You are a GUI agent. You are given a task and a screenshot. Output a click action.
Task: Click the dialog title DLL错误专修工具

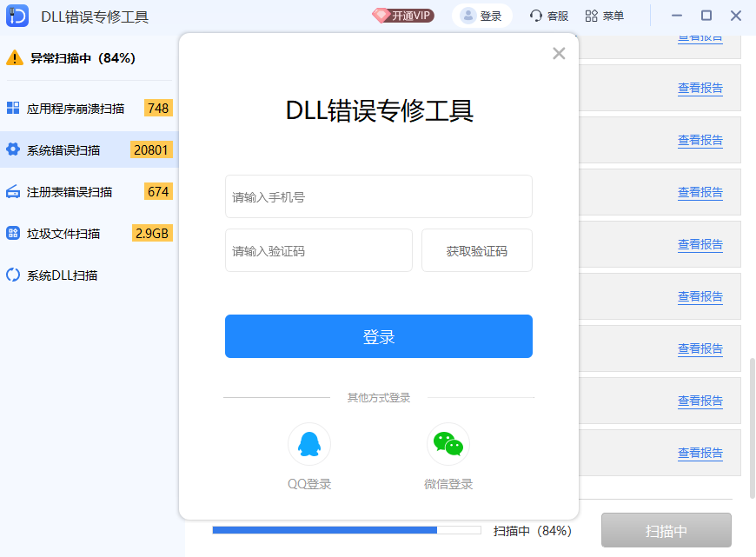pyautogui.click(x=380, y=110)
